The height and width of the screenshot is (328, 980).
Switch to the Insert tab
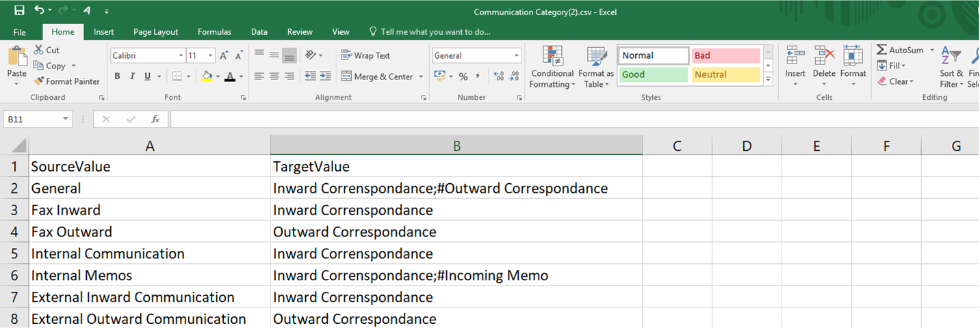coord(104,32)
